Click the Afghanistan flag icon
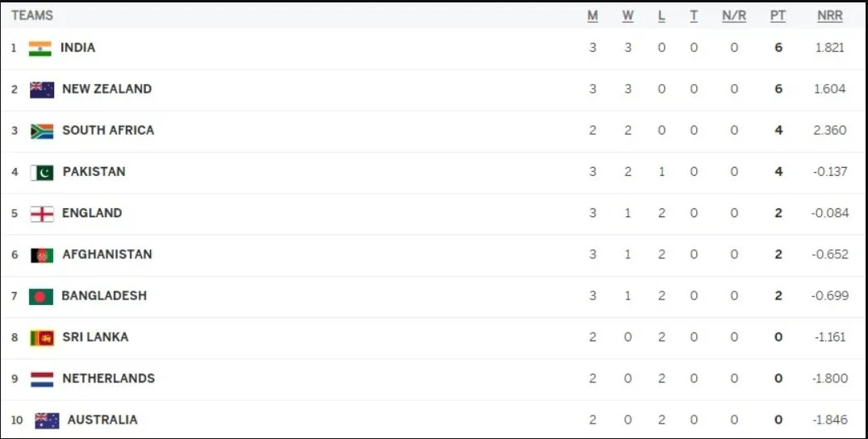868x439 pixels. click(x=42, y=255)
